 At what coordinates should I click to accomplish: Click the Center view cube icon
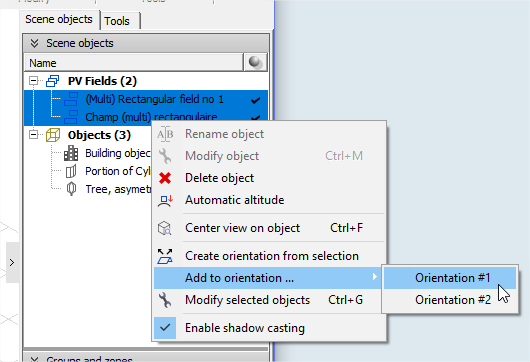165,228
